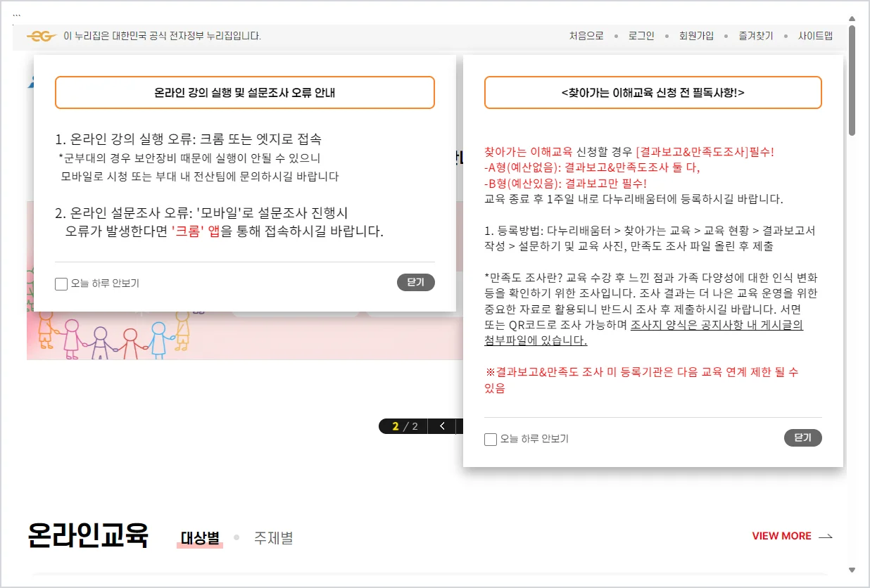Screen dimensions: 870x588
Task: Open the 회원가입 sign-up link
Action: [696, 36]
